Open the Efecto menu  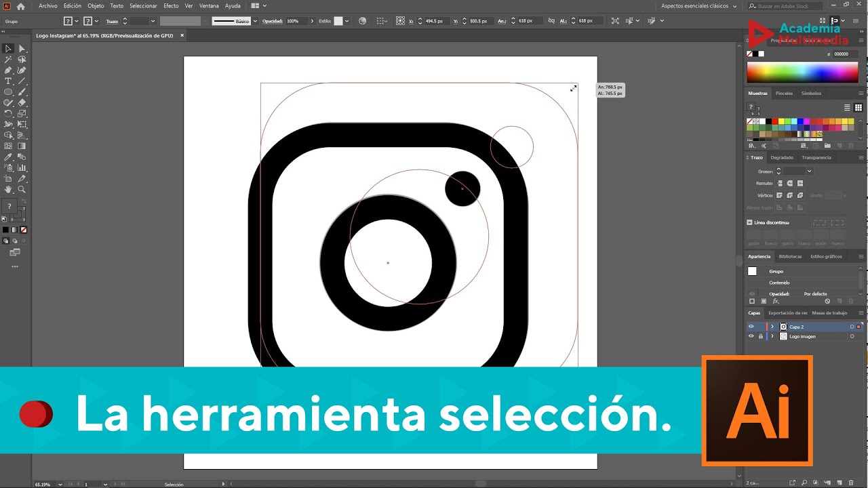coord(171,6)
